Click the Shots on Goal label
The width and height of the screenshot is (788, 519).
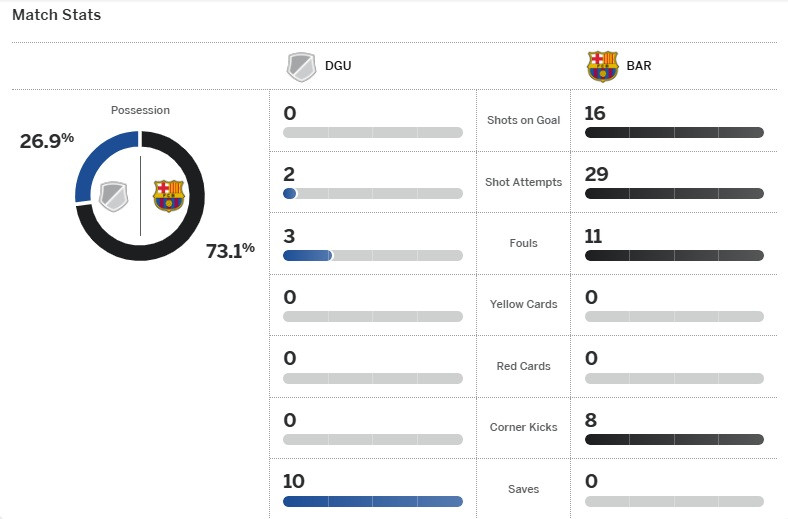(x=523, y=120)
